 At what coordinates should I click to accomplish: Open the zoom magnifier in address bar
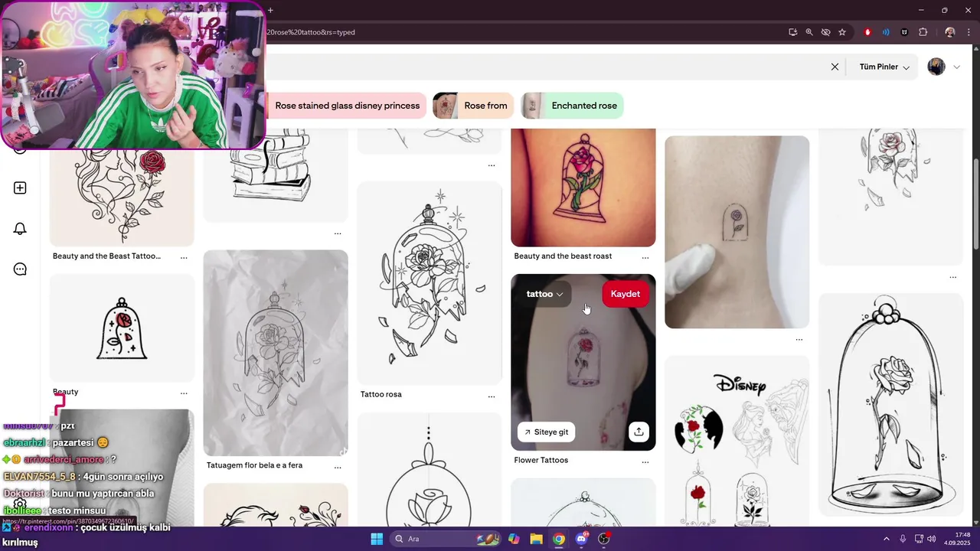coord(809,32)
